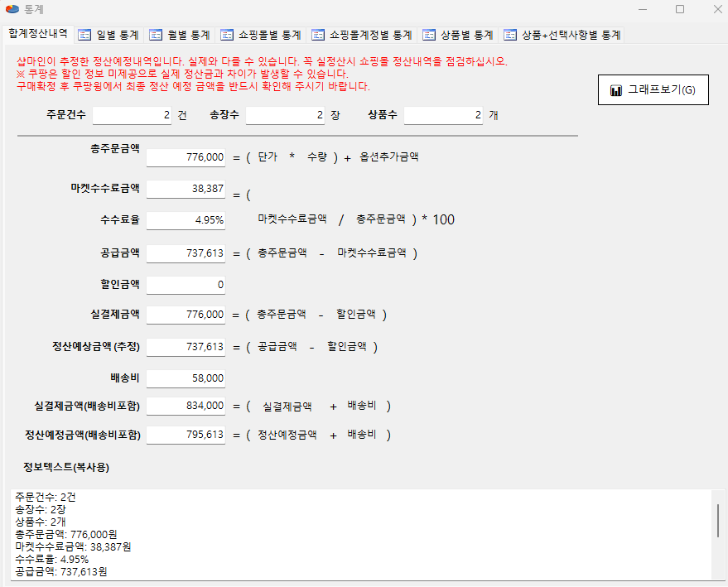The image size is (728, 587).
Task: Click the 배송비 field showing 58,000
Action: click(186, 378)
